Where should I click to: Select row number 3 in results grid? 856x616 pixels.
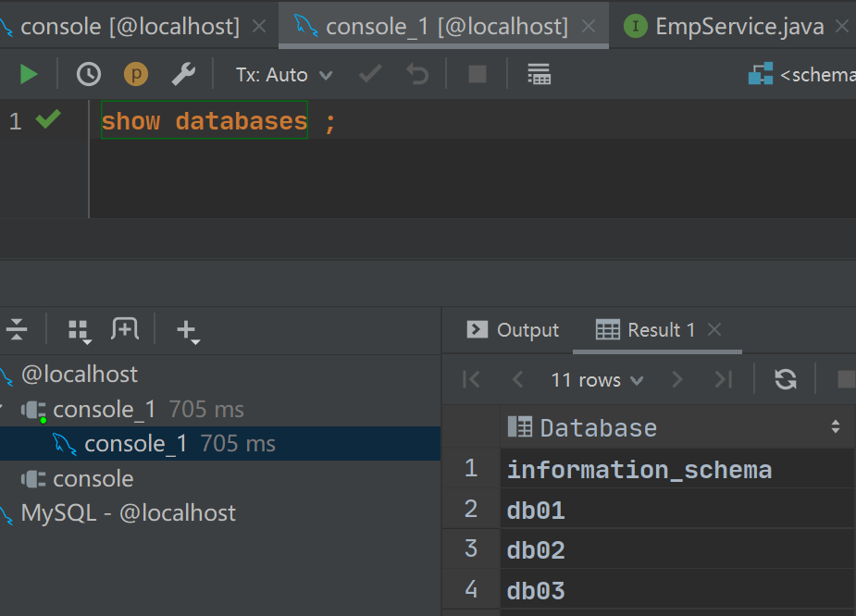click(x=471, y=548)
